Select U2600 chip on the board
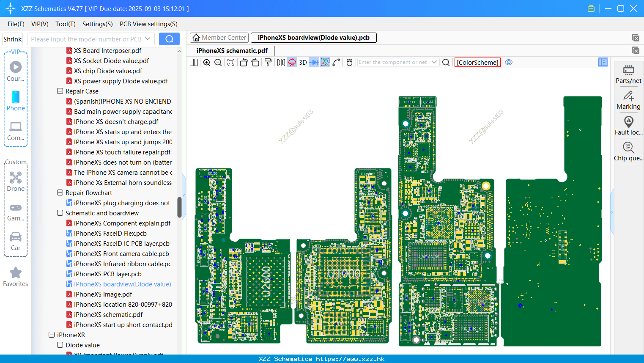 [266, 281]
